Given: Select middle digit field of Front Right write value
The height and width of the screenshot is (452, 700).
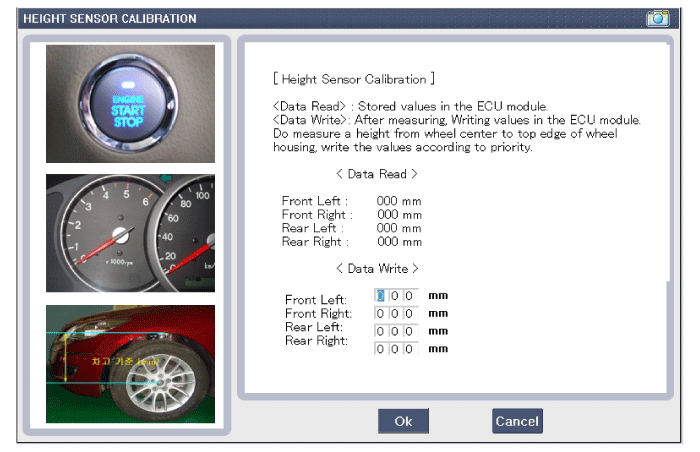Looking at the screenshot, I should click(396, 313).
